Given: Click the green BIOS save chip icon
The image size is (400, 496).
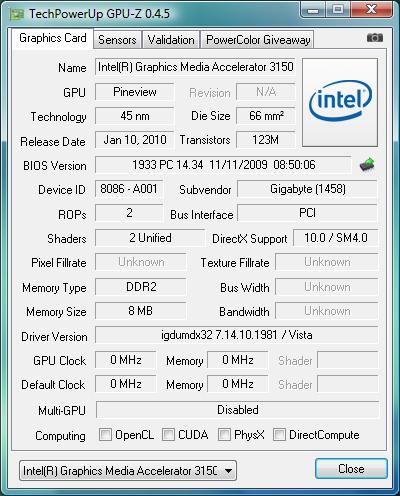Looking at the screenshot, I should 367,165.
